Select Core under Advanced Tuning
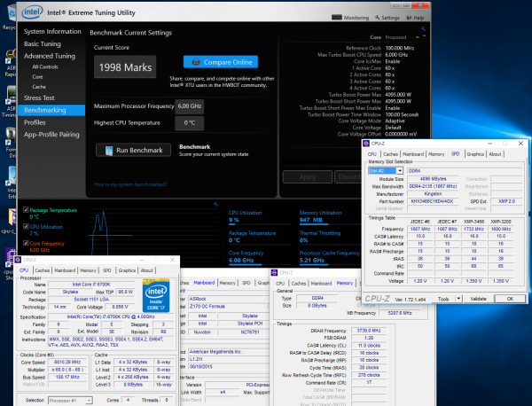 (x=37, y=76)
